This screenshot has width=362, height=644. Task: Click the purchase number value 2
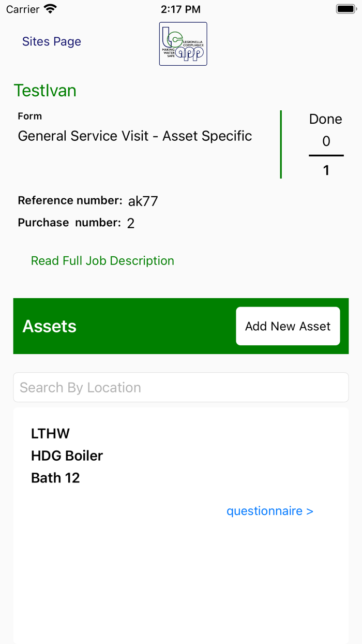(130, 223)
